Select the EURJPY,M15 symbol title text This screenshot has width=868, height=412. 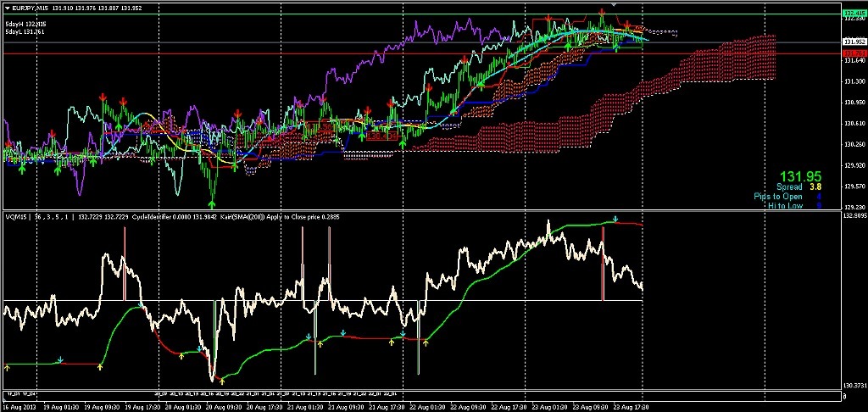point(30,7)
